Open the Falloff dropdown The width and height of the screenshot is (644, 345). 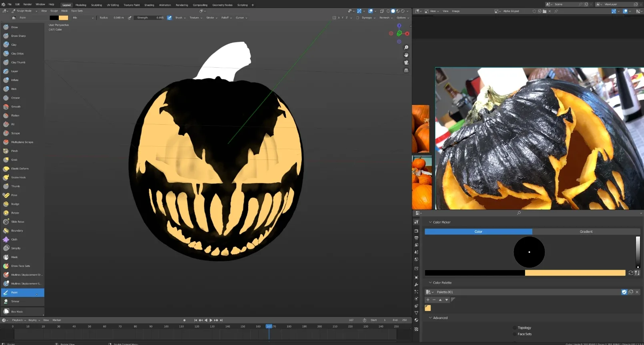click(x=226, y=18)
